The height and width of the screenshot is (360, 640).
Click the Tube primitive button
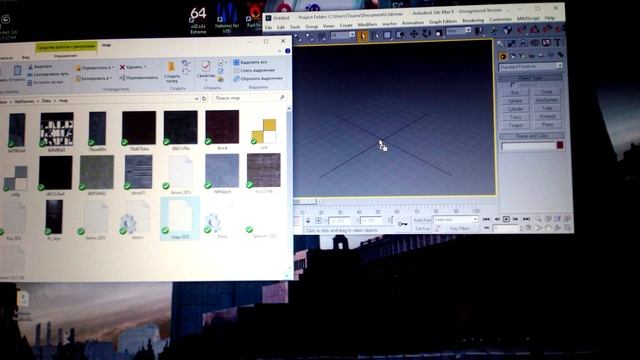click(547, 108)
